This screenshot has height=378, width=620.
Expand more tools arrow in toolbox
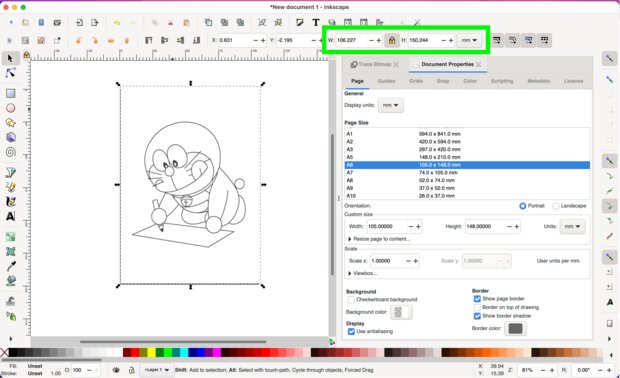click(x=10, y=339)
